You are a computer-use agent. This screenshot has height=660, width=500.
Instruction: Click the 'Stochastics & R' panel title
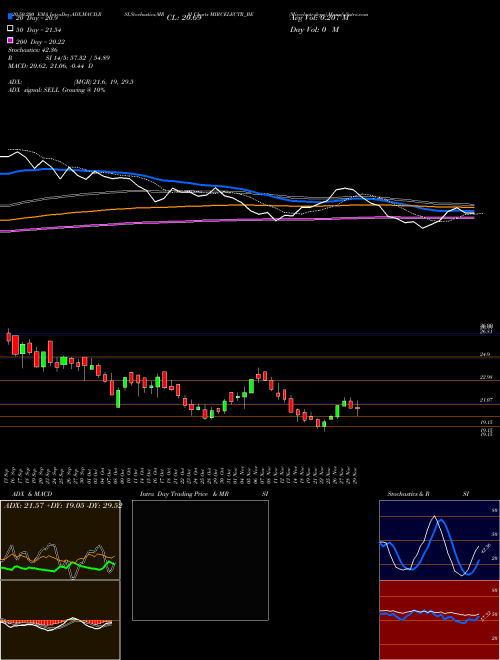coord(409,494)
